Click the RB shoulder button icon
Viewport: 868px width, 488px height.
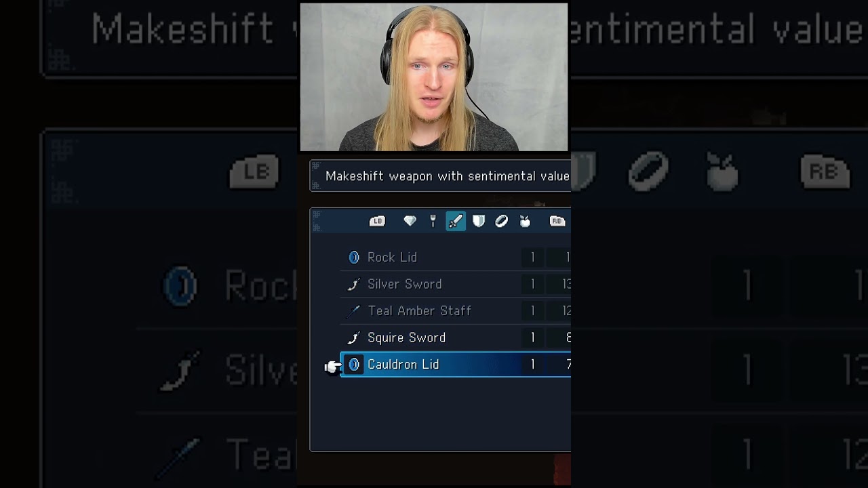tap(557, 221)
